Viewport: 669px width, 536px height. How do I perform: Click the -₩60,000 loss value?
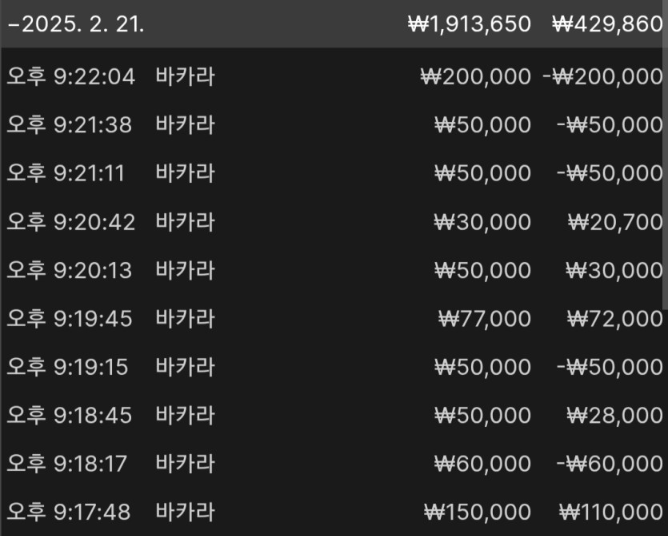pyautogui.click(x=609, y=463)
